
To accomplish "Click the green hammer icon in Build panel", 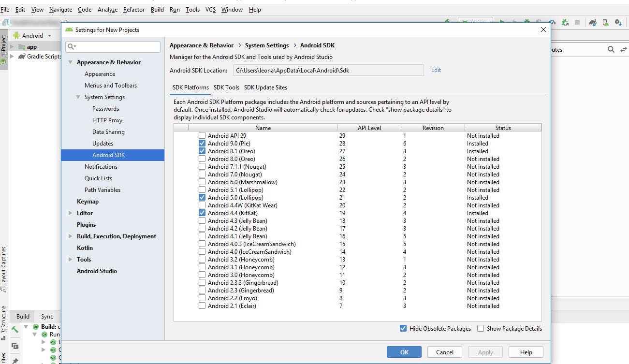I will (x=15, y=330).
